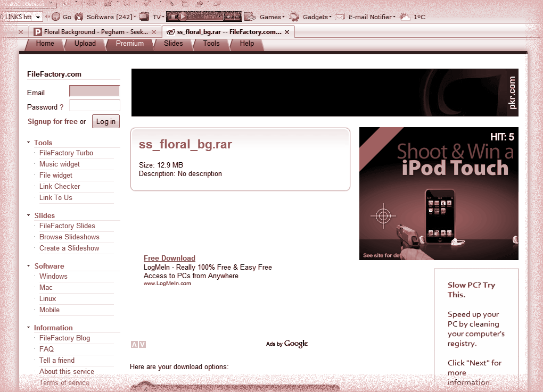Click the Go globe icon in toolbar
Viewport: 543px width, 392px height.
click(56, 17)
